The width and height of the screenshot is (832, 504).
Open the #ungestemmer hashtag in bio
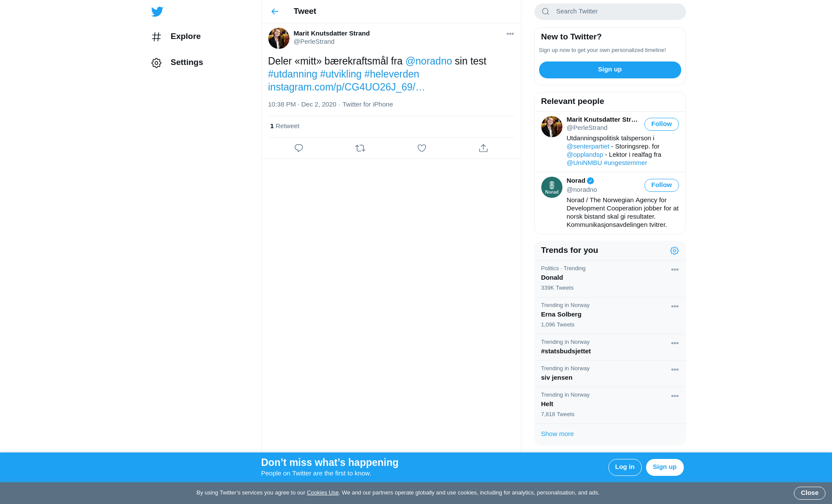625,163
